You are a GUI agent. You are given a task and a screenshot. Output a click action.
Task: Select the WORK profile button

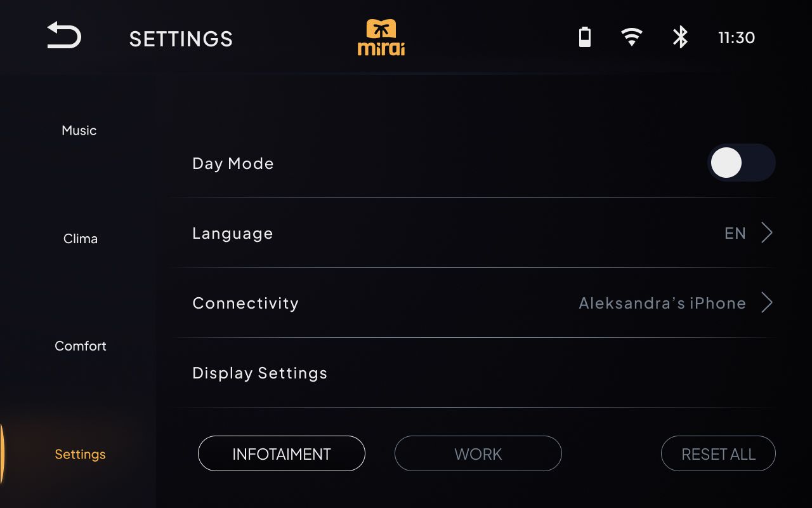tap(478, 453)
